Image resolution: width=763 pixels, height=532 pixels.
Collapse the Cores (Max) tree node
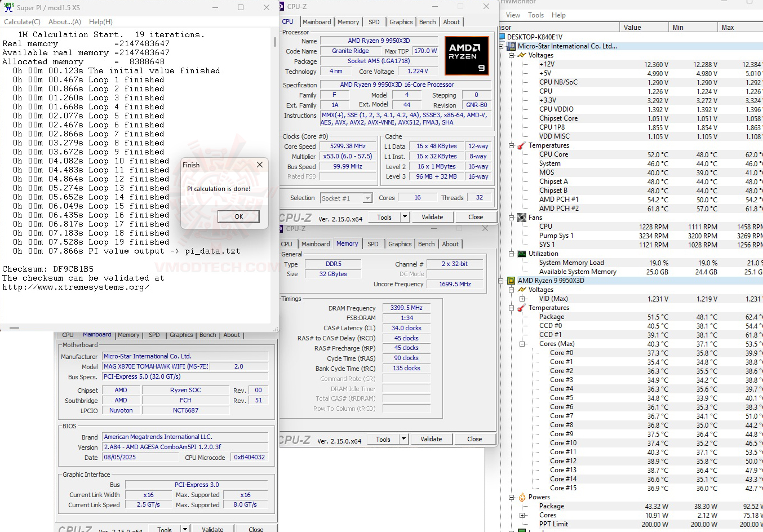pos(521,343)
